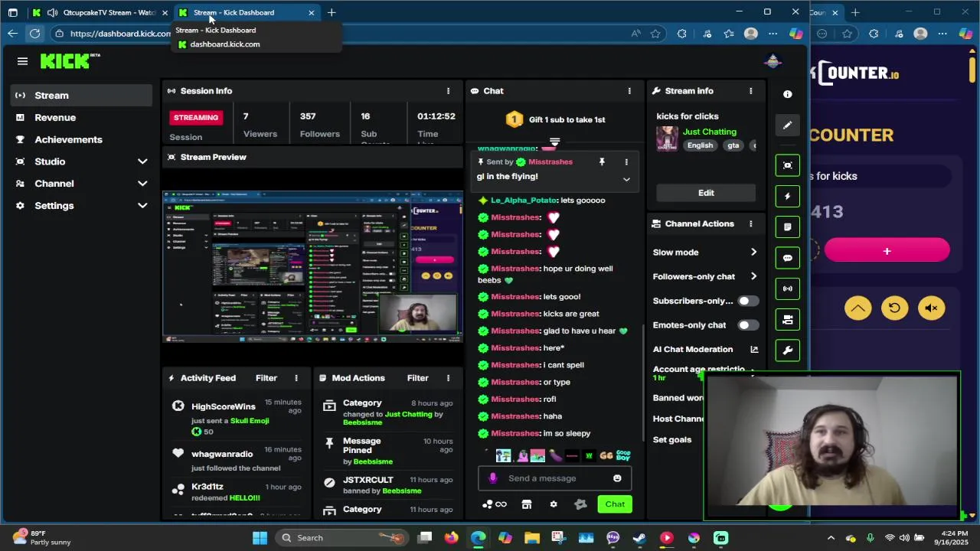Select the Goop Boy emote
Image resolution: width=980 pixels, height=551 pixels.
(623, 455)
